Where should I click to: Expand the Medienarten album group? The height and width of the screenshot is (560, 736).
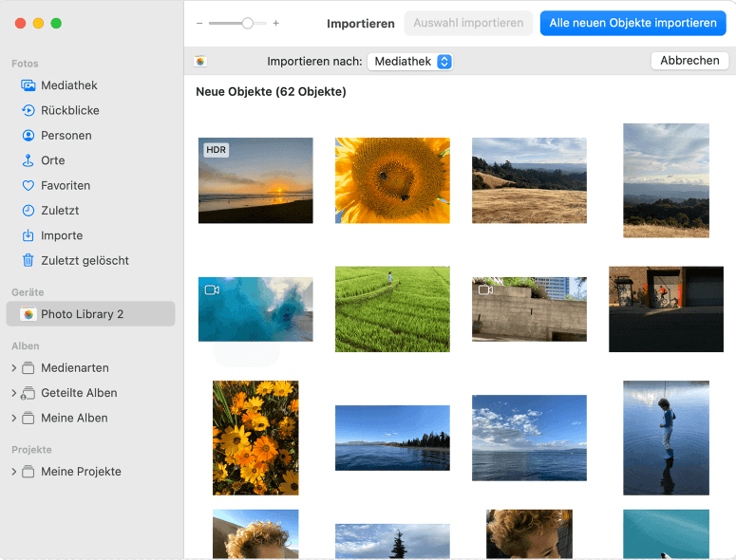tap(13, 368)
